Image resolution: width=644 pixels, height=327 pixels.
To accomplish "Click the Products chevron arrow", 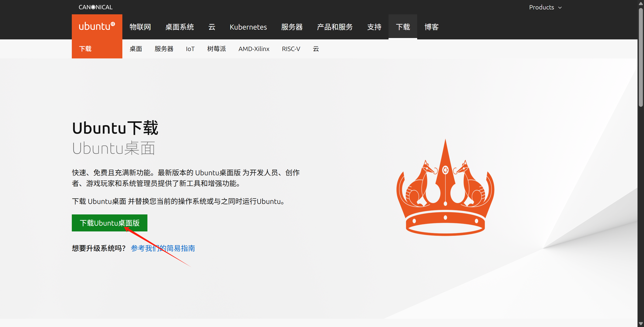I will 560,8.
